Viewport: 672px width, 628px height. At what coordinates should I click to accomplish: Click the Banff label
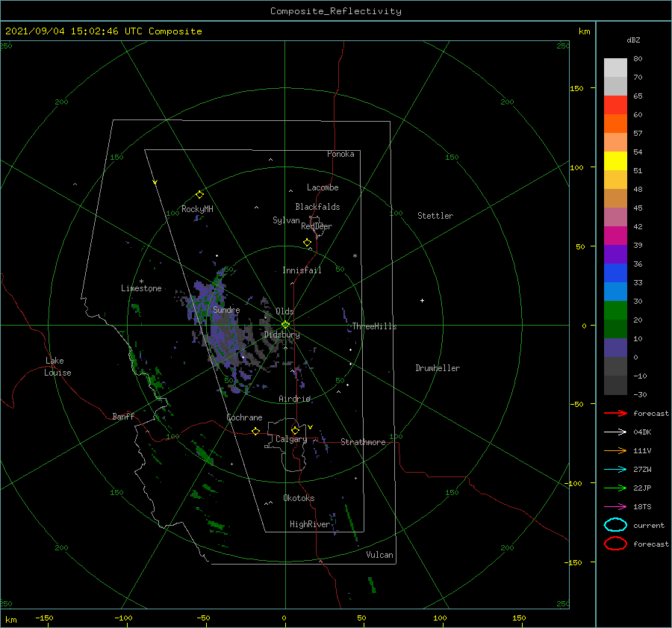click(x=123, y=416)
